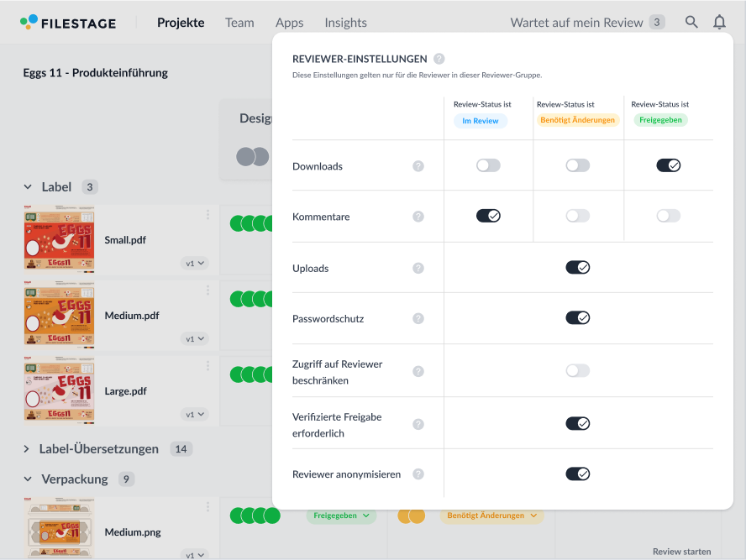The image size is (746, 560).
Task: Click the Filestage logo
Action: 68,23
